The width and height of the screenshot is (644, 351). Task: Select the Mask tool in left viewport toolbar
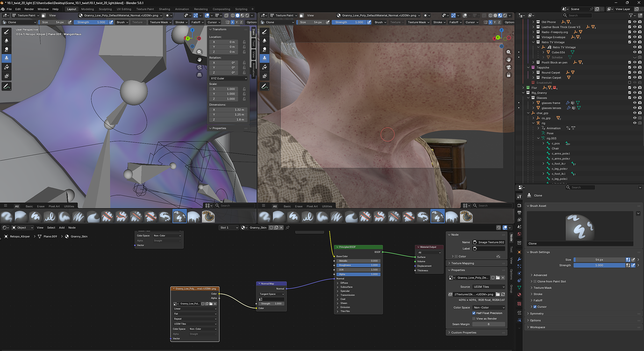[x=7, y=76]
